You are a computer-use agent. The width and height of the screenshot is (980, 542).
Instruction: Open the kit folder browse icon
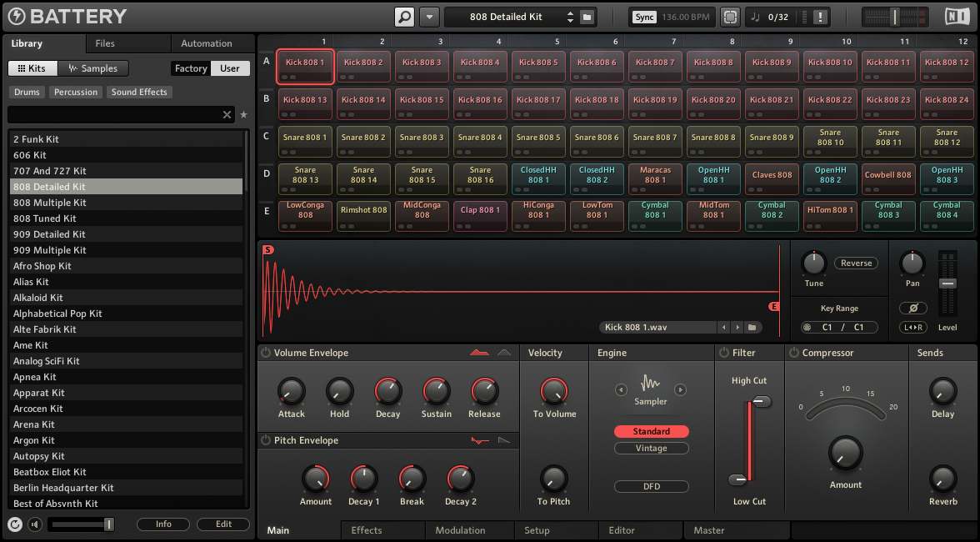[x=587, y=17]
